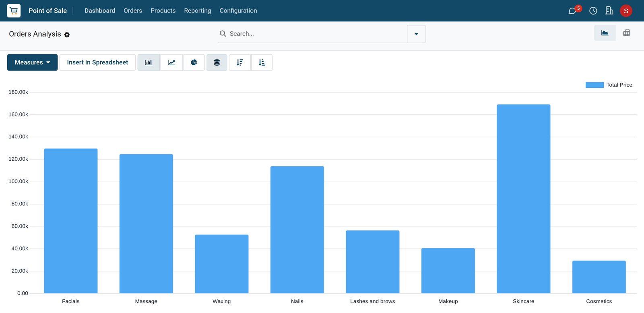Image resolution: width=644 pixels, height=313 pixels.
Task: Click the Total Price legend swatch
Action: coord(594,85)
